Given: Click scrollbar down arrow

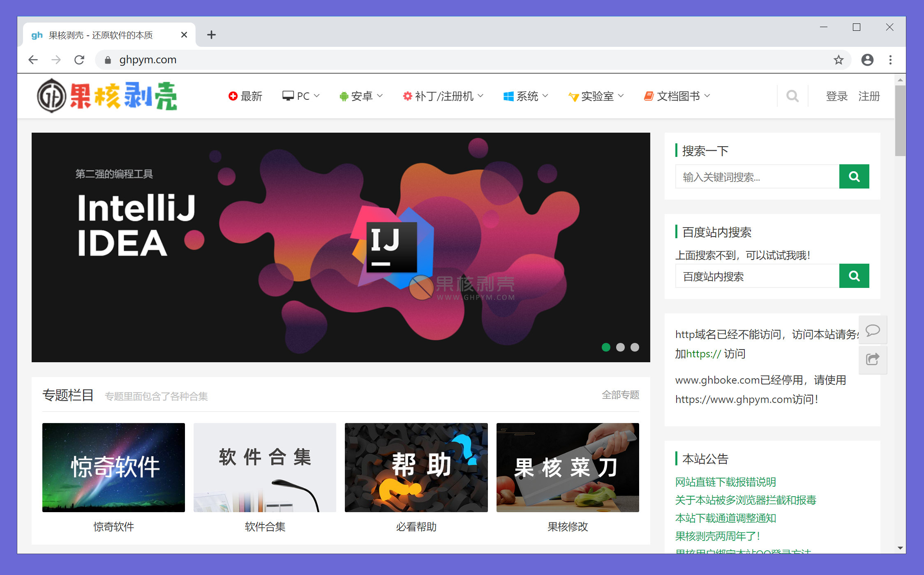Looking at the screenshot, I should point(900,548).
